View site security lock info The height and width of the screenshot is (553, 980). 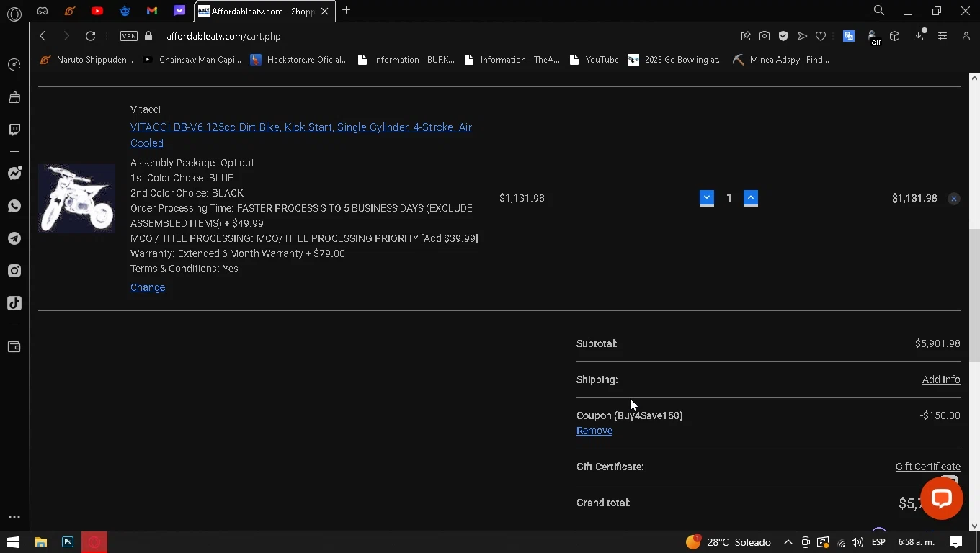coord(148,36)
